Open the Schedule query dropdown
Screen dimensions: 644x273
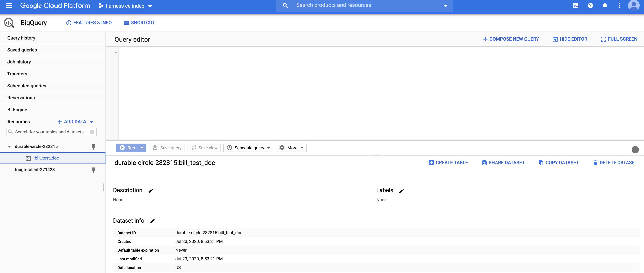tap(248, 148)
